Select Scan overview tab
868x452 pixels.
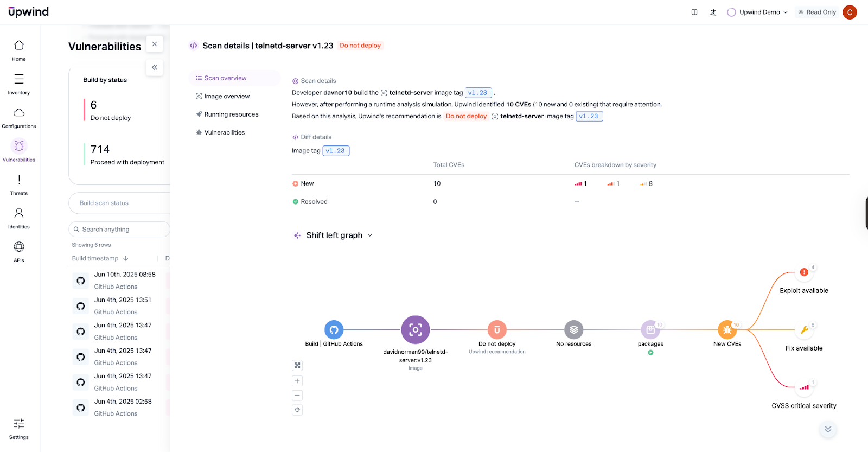[x=234, y=78]
